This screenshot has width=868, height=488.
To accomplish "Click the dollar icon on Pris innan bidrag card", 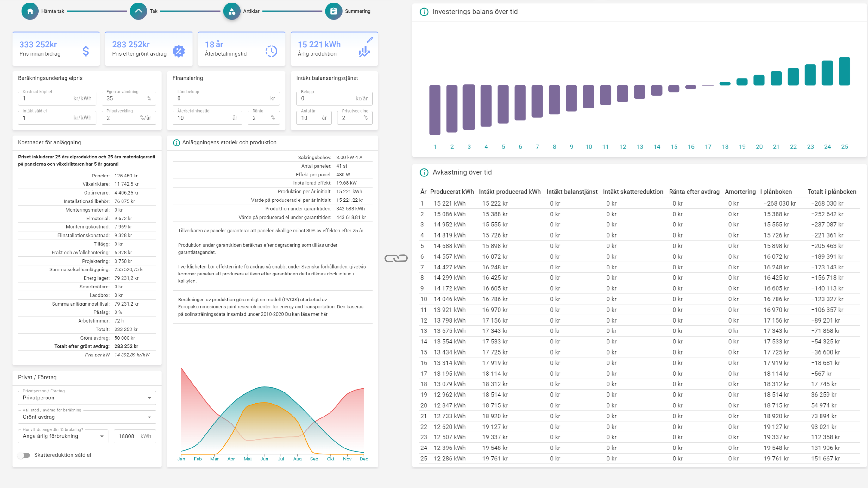I will click(86, 51).
